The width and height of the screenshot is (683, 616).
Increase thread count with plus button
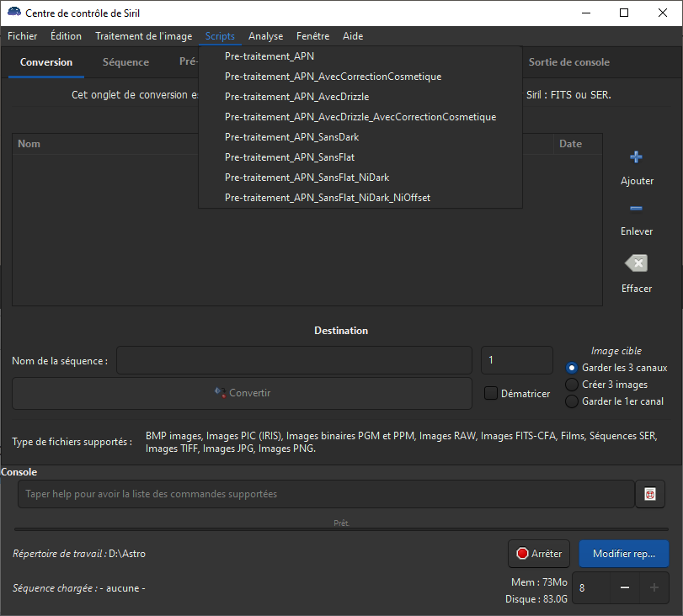(654, 587)
